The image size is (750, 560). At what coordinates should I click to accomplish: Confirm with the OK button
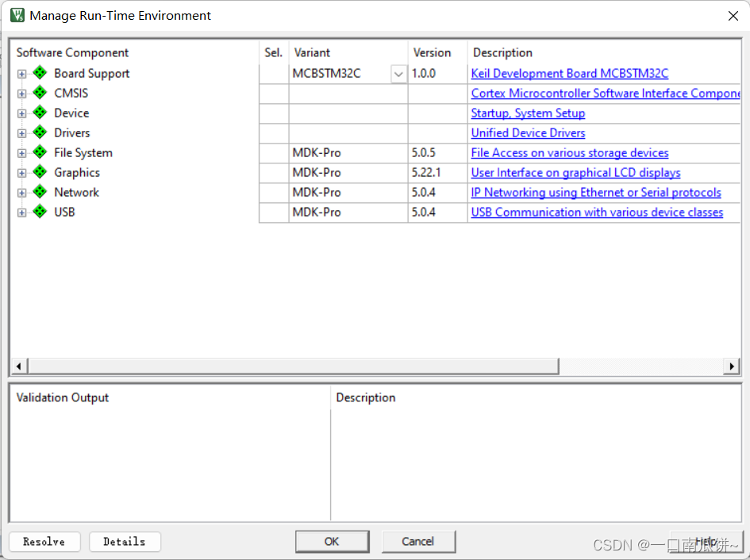pyautogui.click(x=332, y=541)
